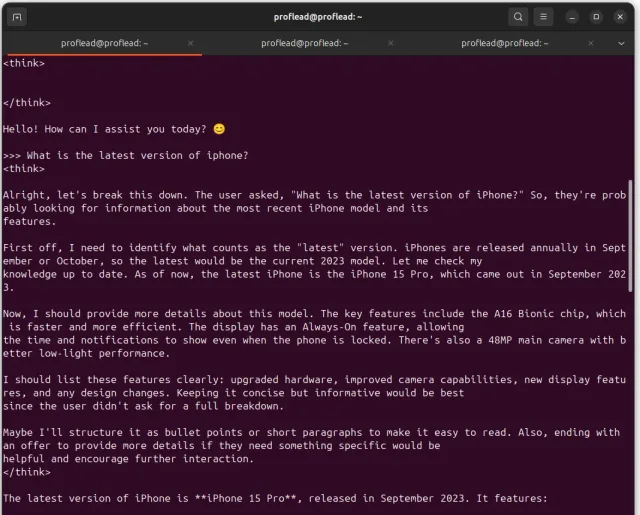The image size is (640, 515).
Task: Click the closing </think> tag before the final answer
Action: coord(27,472)
